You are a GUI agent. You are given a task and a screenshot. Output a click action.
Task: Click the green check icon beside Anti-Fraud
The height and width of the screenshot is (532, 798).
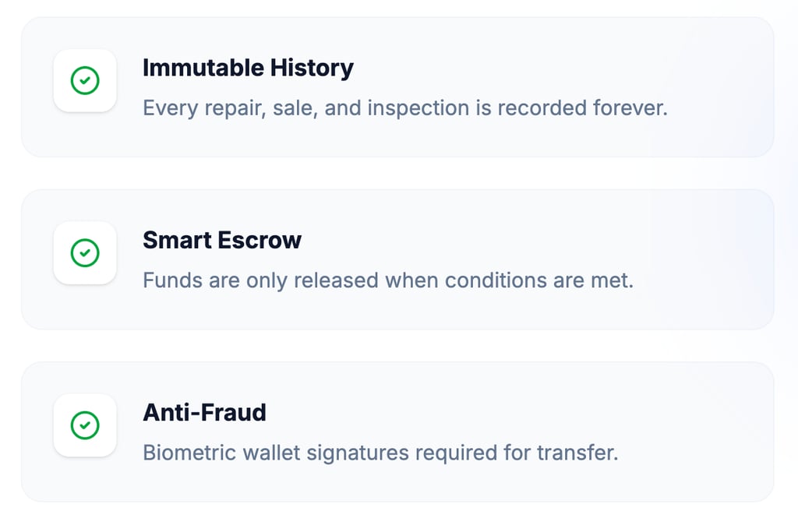click(85, 425)
